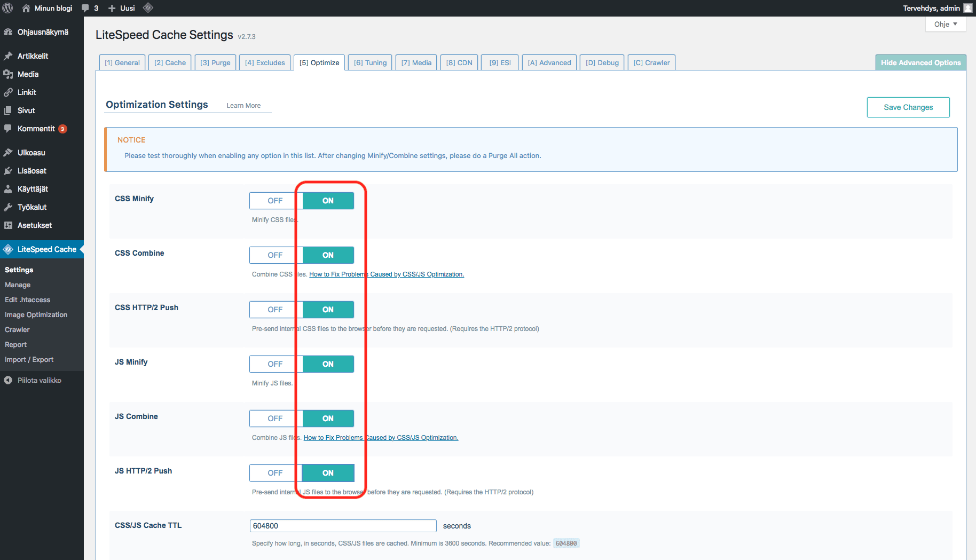Set CSS HTTP/2 Push to OFF
The image size is (976, 560).
pos(276,310)
